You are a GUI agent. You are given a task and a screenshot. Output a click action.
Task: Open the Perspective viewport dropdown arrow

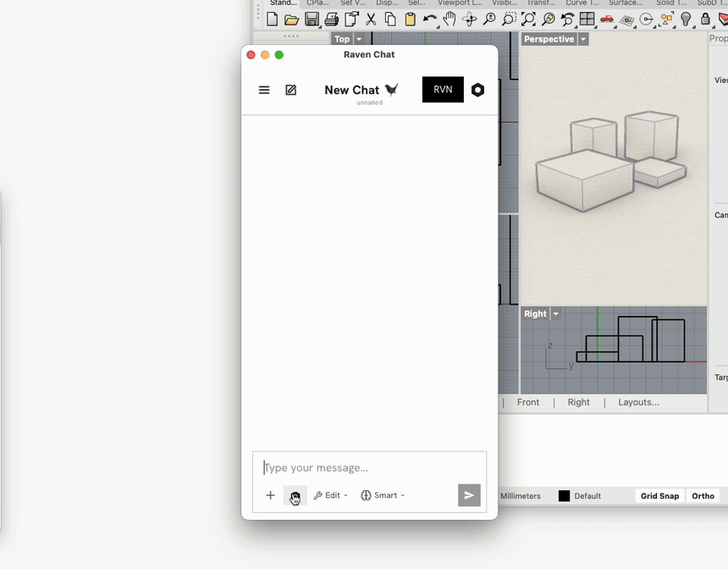(x=583, y=39)
